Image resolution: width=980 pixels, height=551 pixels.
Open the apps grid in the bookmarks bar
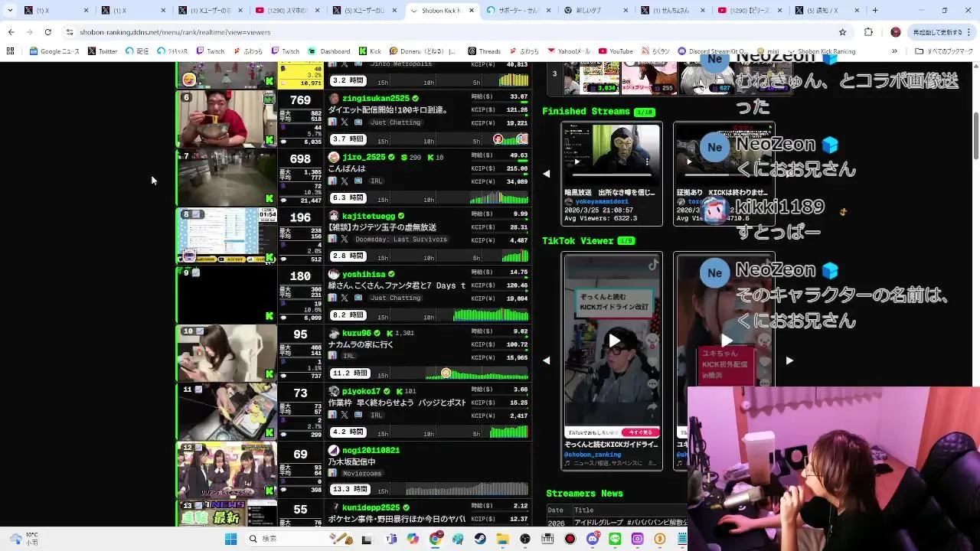(x=10, y=51)
